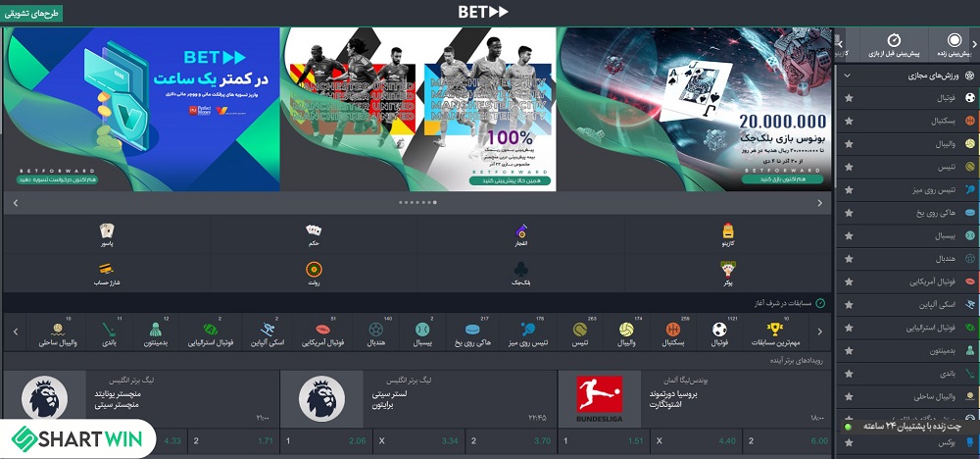Viewport: 980px width, 459px height.
Task: Switch to the پیش‌بینی زنده tab
Action: 954,45
